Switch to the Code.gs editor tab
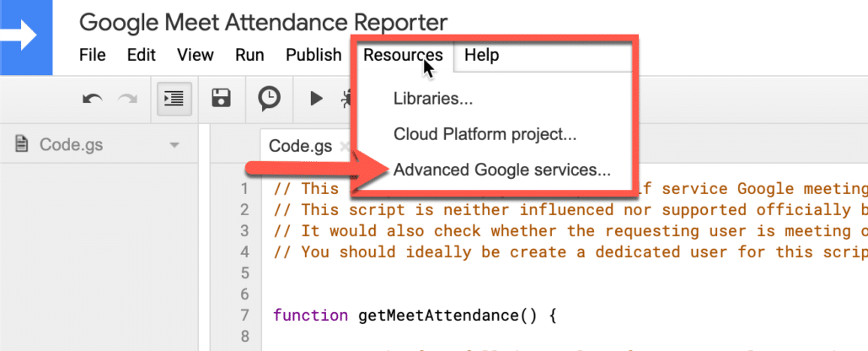This screenshot has height=351, width=868. [301, 146]
